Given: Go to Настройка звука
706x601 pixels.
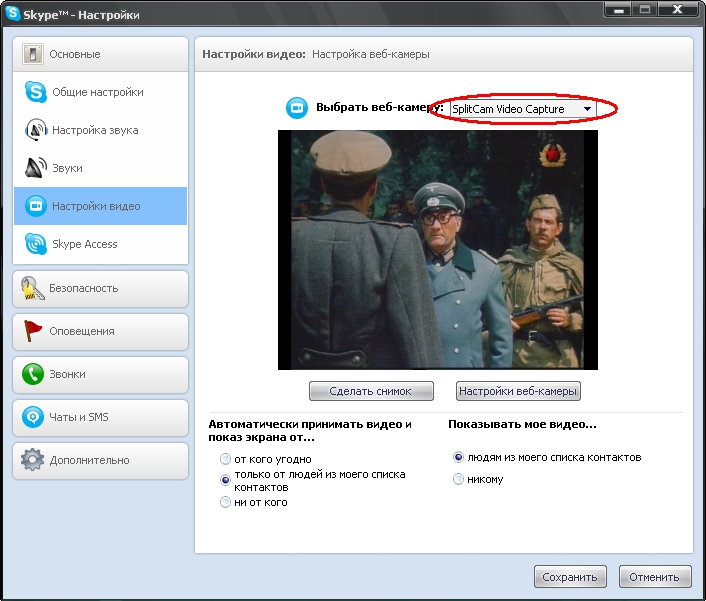Looking at the screenshot, I should click(x=100, y=130).
